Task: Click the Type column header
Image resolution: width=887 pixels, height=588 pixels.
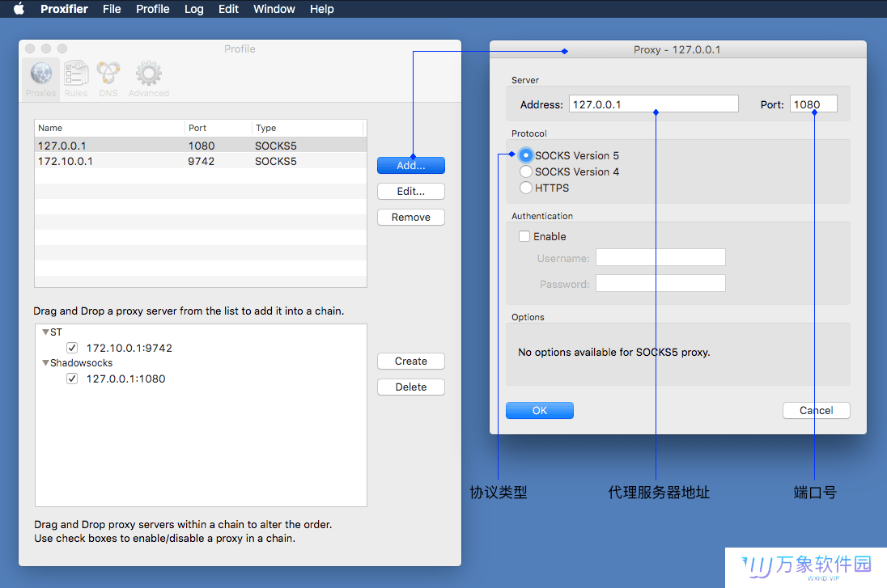Action: [309, 128]
